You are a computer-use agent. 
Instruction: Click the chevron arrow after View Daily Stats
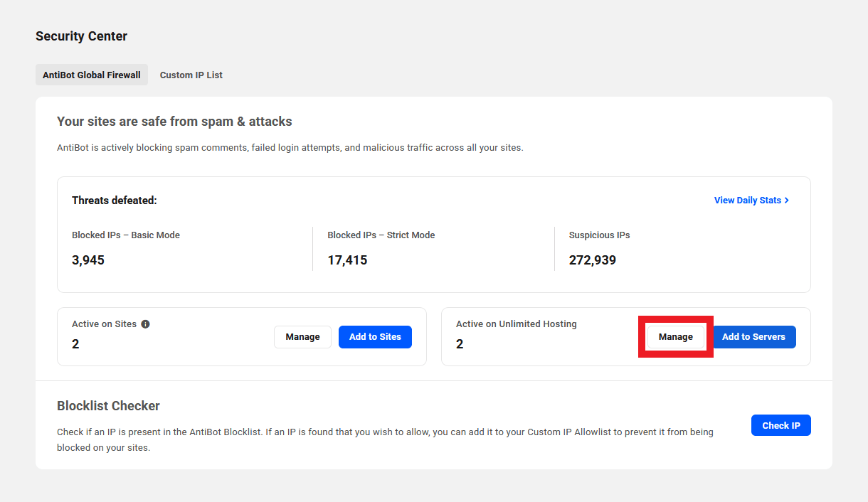pos(786,201)
